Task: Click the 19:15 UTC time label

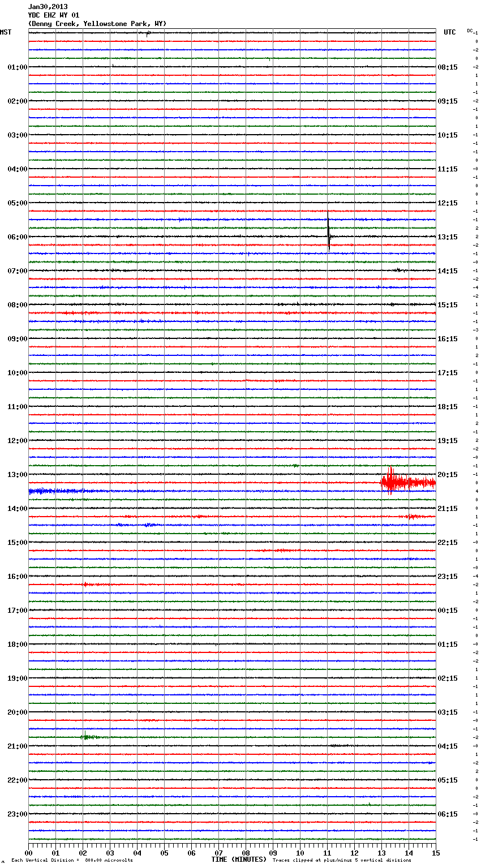Action: point(448,441)
